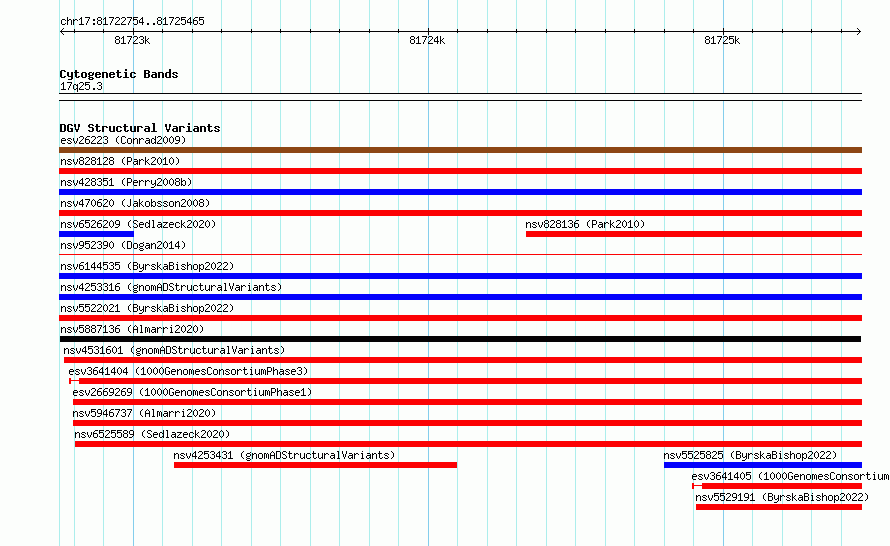
Task: Click the red nsv470620 variant bar
Action: tap(460, 213)
